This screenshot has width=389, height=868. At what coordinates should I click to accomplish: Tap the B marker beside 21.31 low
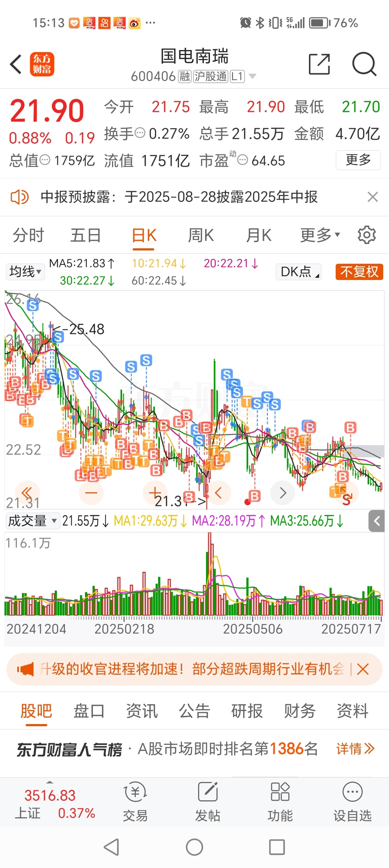coord(189,497)
